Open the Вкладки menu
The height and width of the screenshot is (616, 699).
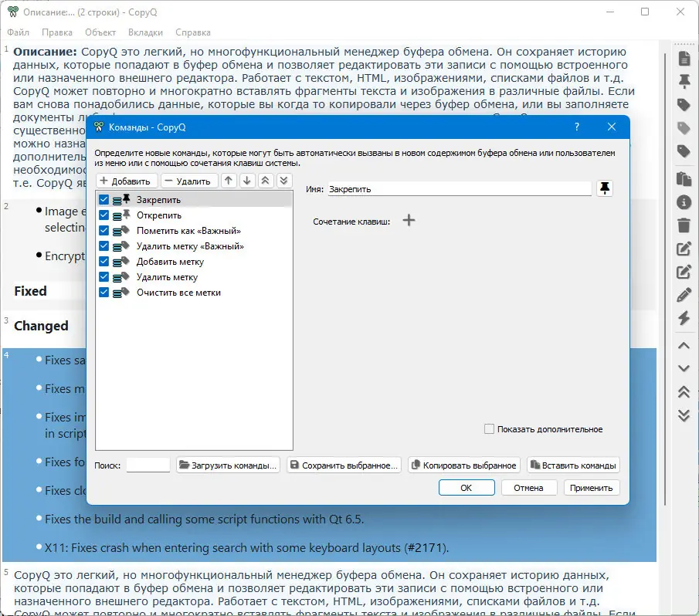[145, 32]
